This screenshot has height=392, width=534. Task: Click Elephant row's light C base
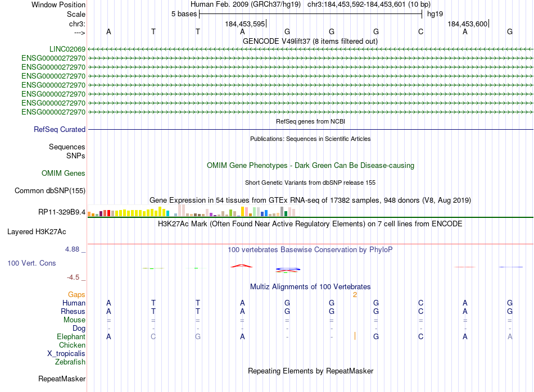point(153,336)
